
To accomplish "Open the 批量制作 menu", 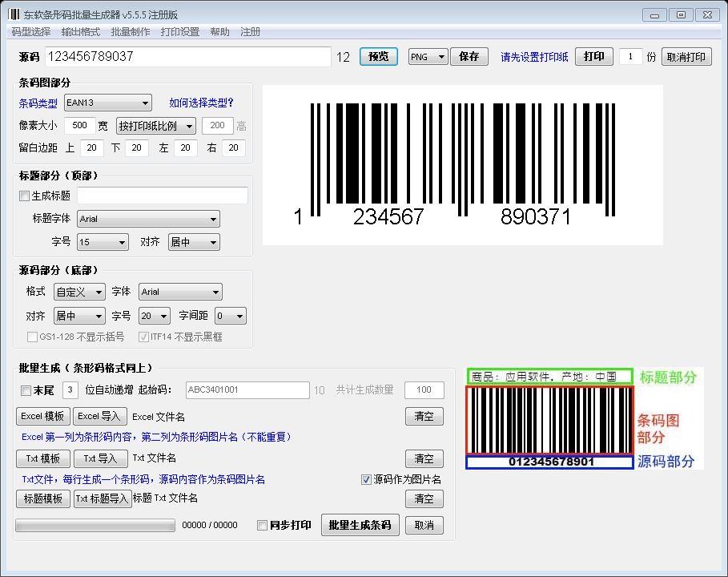I will 131,31.
